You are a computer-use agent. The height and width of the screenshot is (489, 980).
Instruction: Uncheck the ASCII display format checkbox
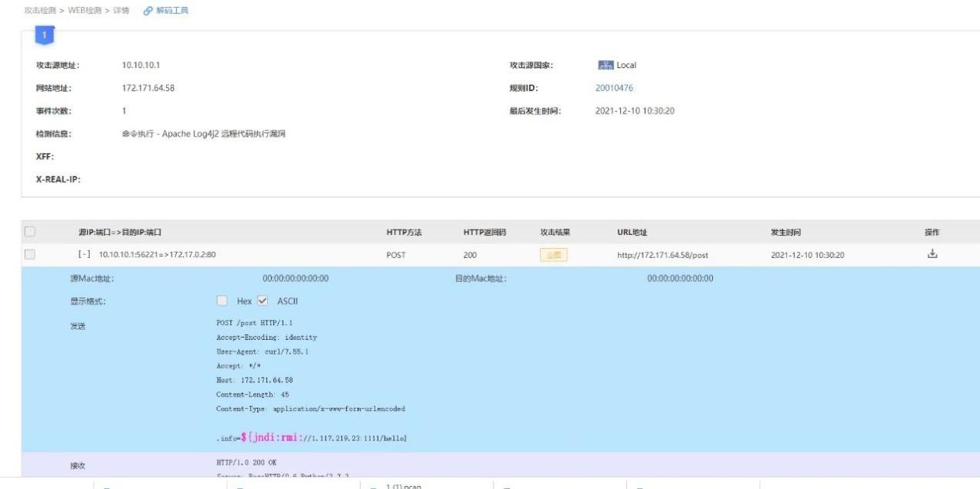(x=262, y=301)
